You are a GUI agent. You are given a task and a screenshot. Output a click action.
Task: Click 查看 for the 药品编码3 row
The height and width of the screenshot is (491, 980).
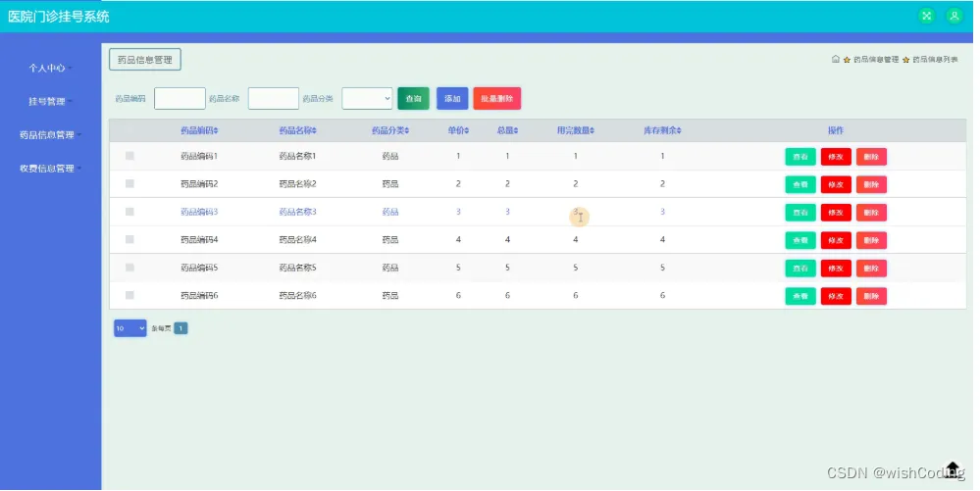800,213
